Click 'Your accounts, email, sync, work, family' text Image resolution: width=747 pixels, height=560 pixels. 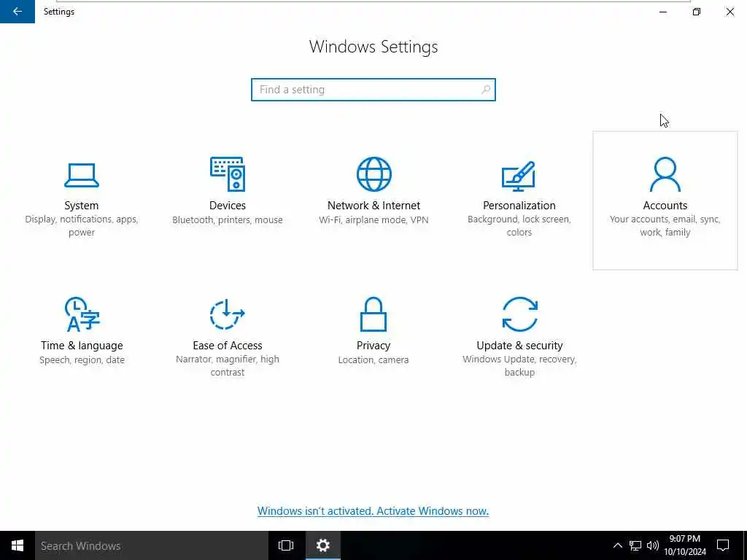[x=665, y=226]
